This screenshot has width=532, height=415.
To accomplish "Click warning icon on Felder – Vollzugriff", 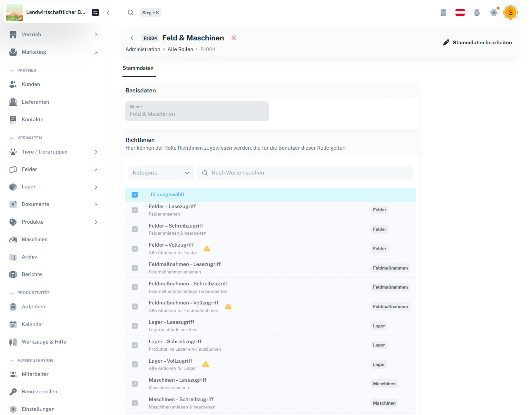I will tap(207, 249).
